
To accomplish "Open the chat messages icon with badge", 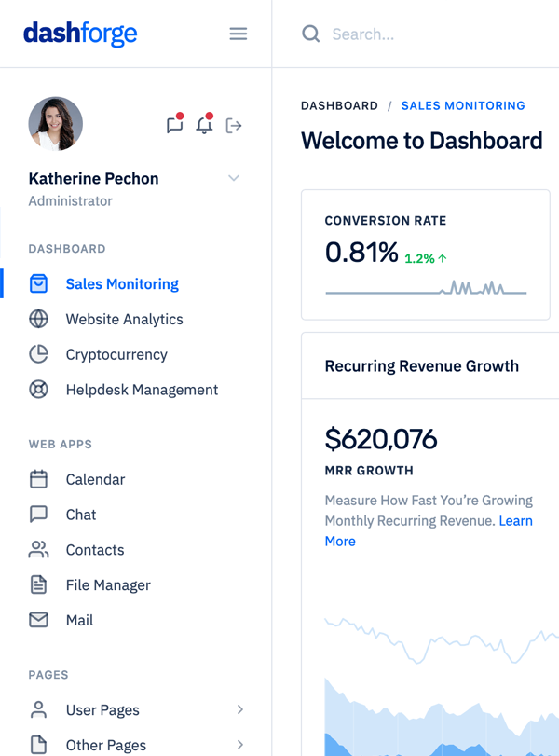I will (174, 125).
